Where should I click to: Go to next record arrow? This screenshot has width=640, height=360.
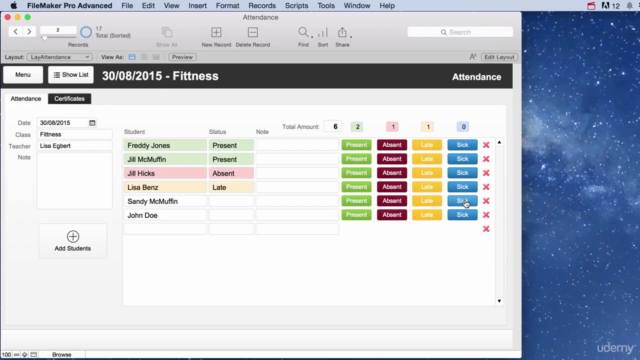click(x=29, y=31)
